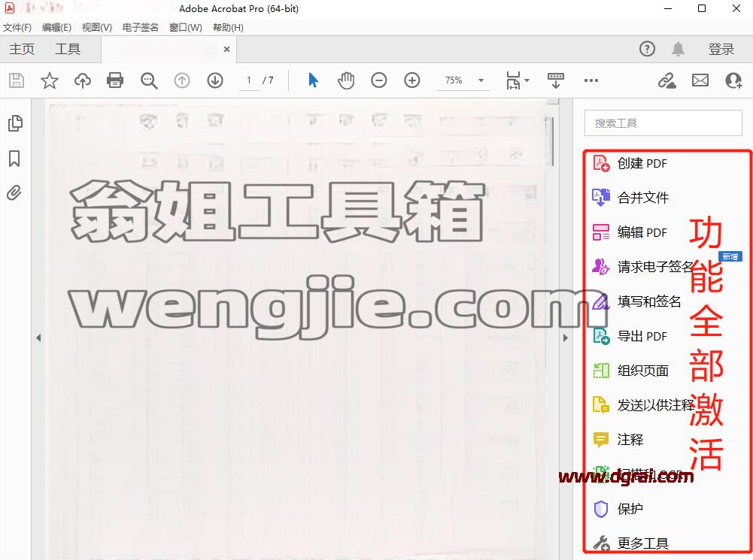
Task: Switch to the 工具 tab
Action: [x=67, y=49]
